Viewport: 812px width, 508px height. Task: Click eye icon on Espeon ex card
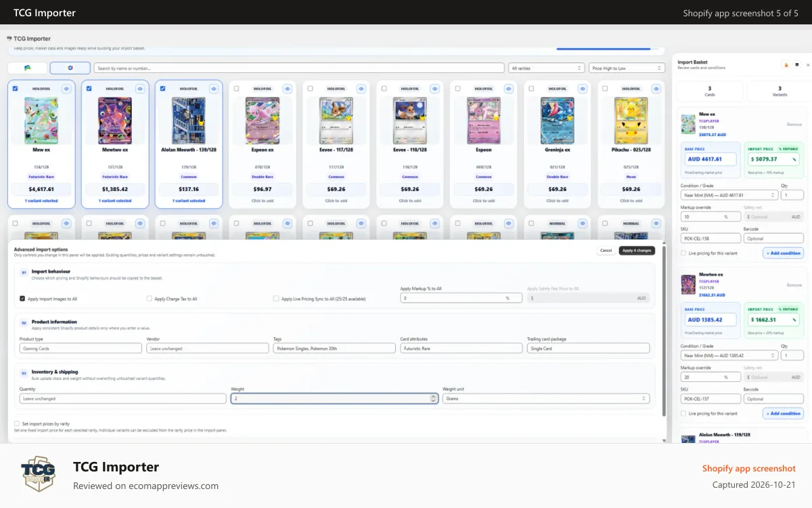(288, 89)
